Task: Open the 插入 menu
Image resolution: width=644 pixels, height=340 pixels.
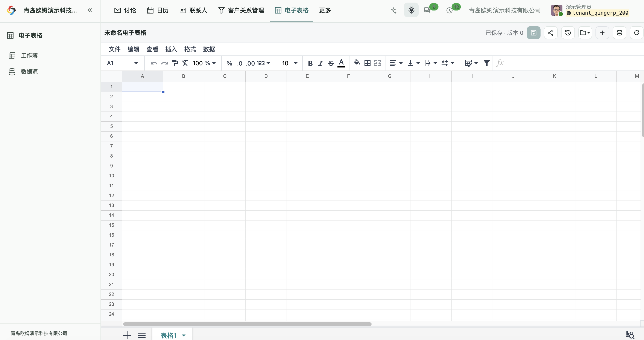Action: (x=171, y=49)
